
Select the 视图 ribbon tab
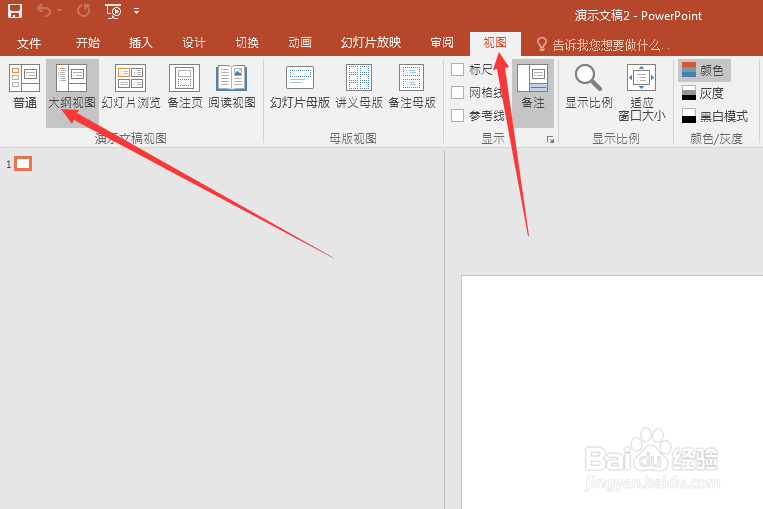[495, 43]
